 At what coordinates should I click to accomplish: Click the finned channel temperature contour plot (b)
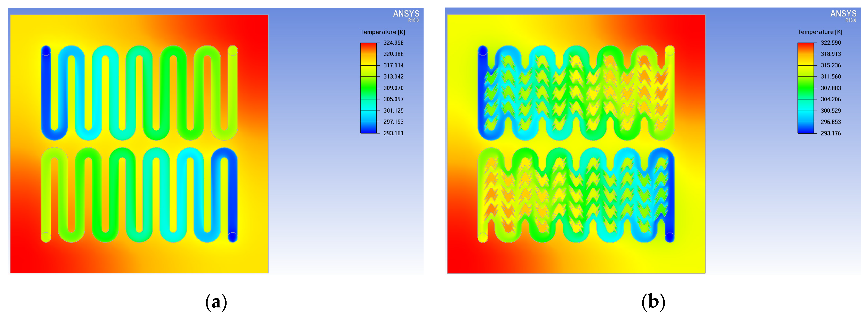576,144
